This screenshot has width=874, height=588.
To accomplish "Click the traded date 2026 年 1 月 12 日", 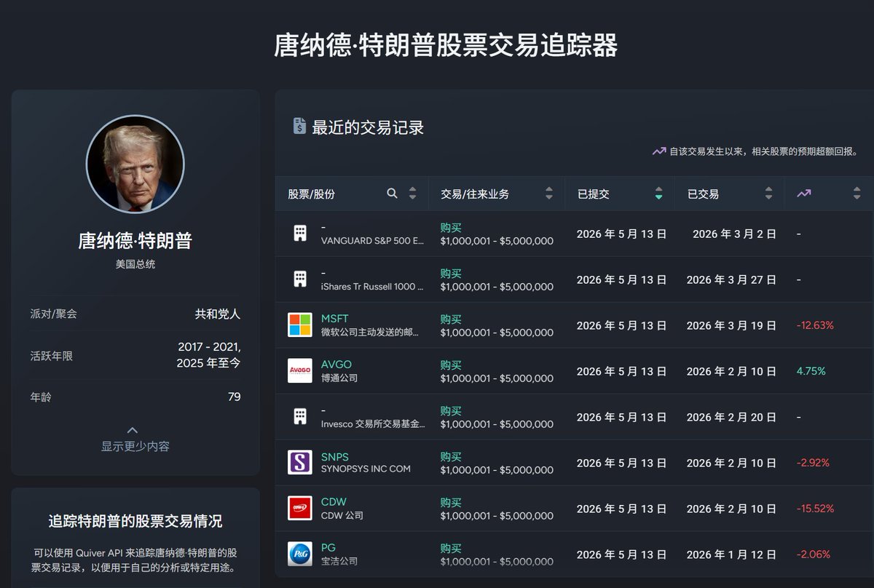I will tap(731, 555).
